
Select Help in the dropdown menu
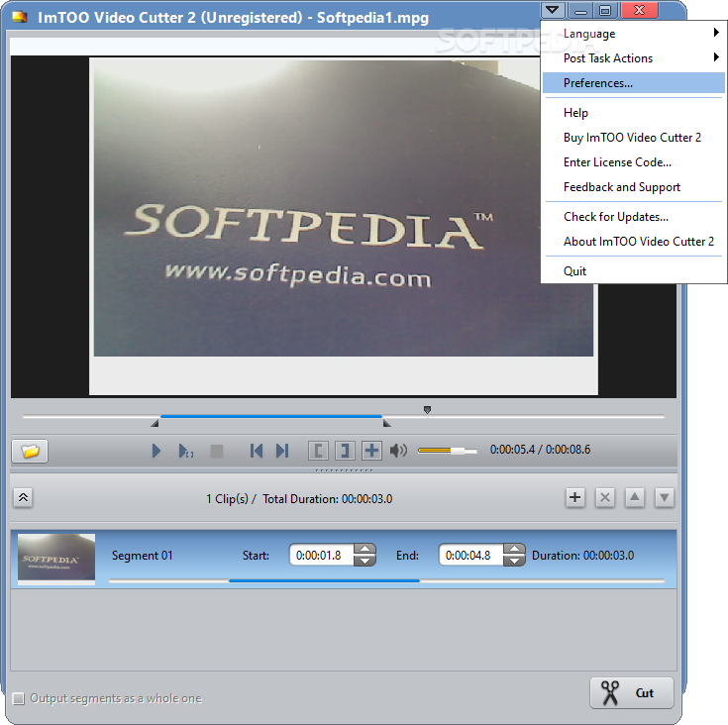pyautogui.click(x=634, y=113)
